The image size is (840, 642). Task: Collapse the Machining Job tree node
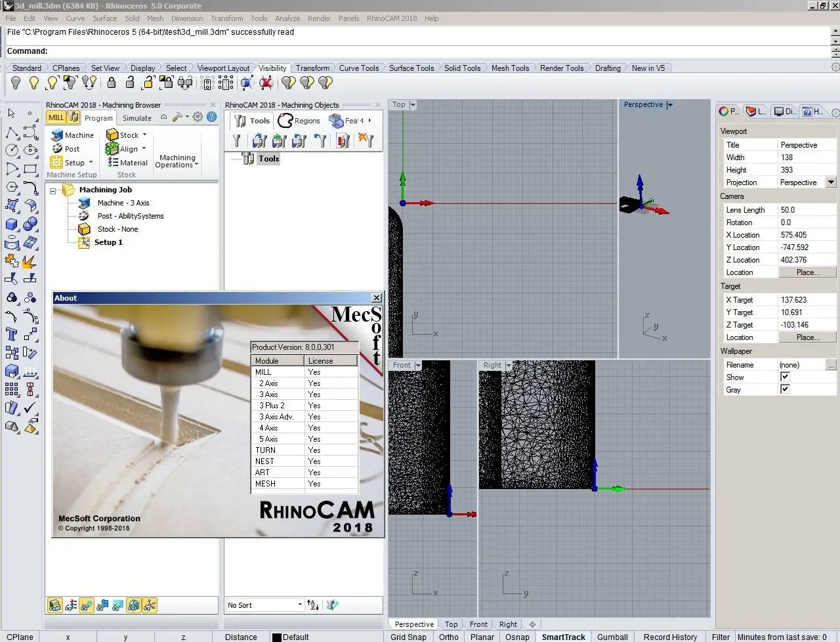pyautogui.click(x=53, y=190)
